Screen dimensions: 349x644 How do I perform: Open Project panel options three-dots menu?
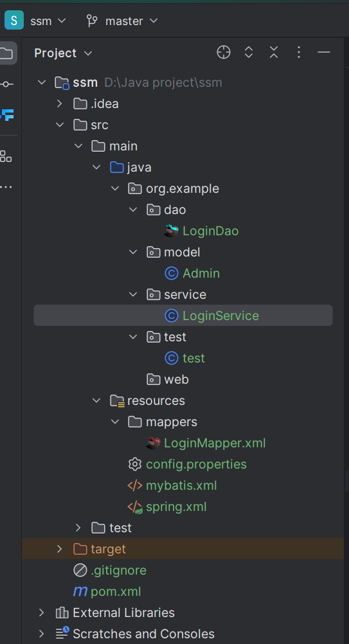(x=298, y=53)
